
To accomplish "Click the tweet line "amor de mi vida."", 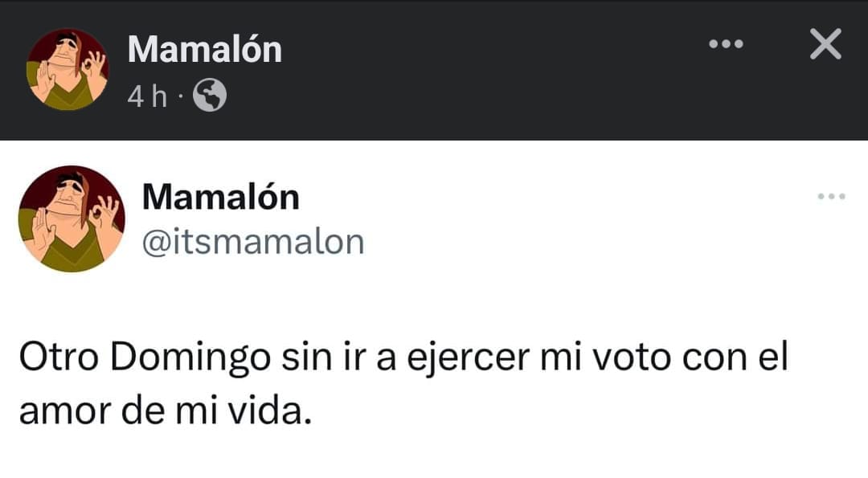I will point(164,411).
